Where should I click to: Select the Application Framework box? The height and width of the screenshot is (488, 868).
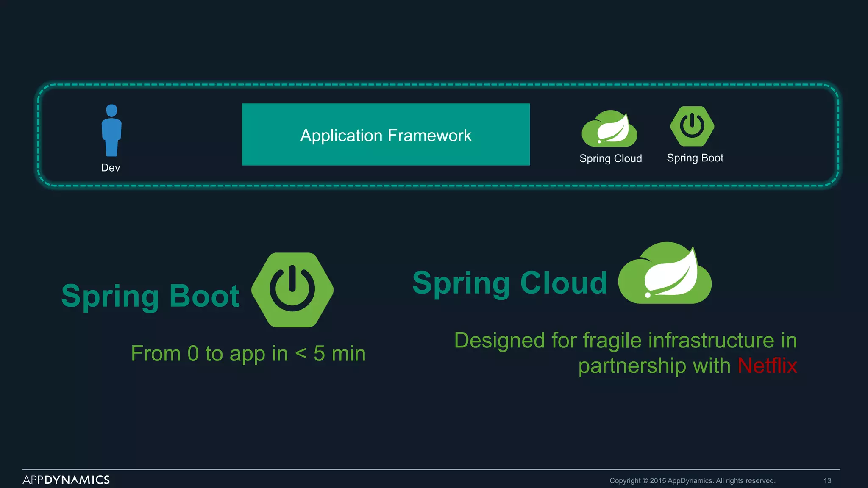click(x=386, y=134)
